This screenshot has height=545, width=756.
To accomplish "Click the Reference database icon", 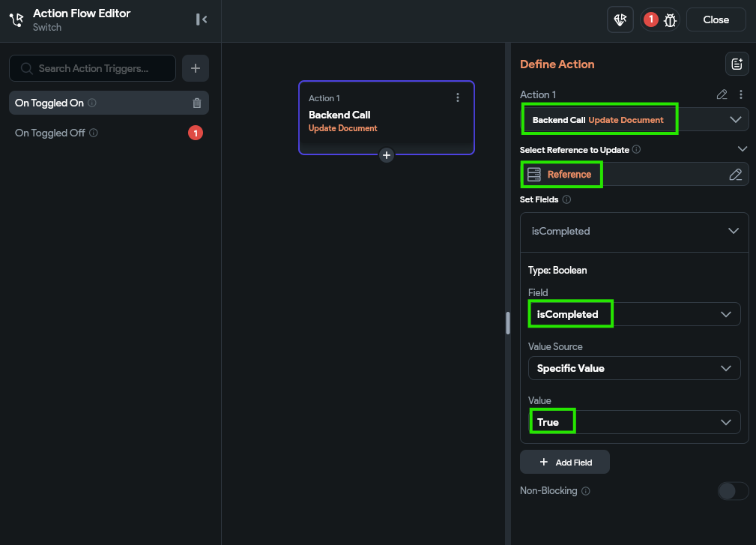I will tap(533, 174).
